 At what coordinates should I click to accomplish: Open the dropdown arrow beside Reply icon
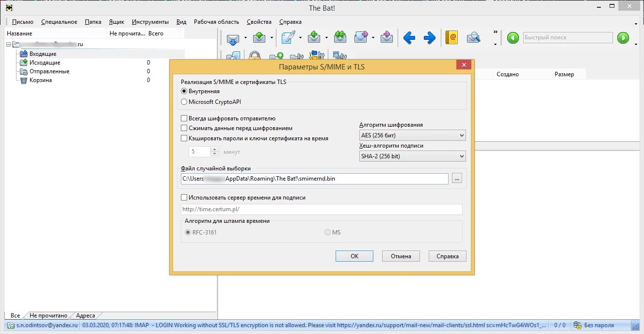pyautogui.click(x=326, y=38)
